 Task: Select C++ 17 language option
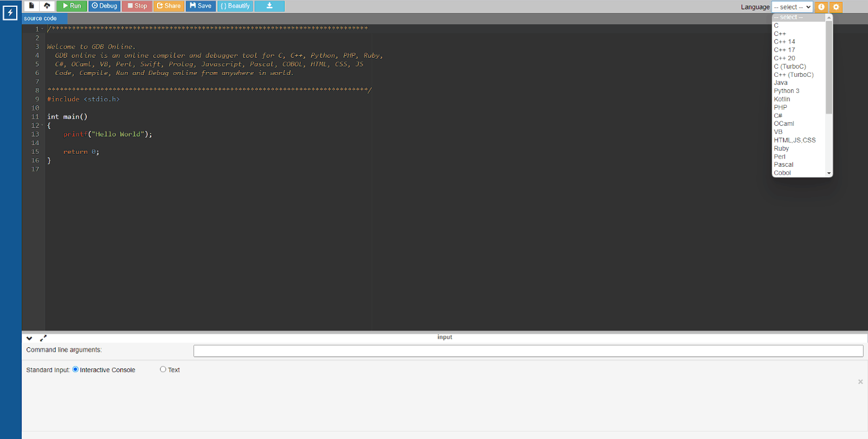[x=784, y=49]
